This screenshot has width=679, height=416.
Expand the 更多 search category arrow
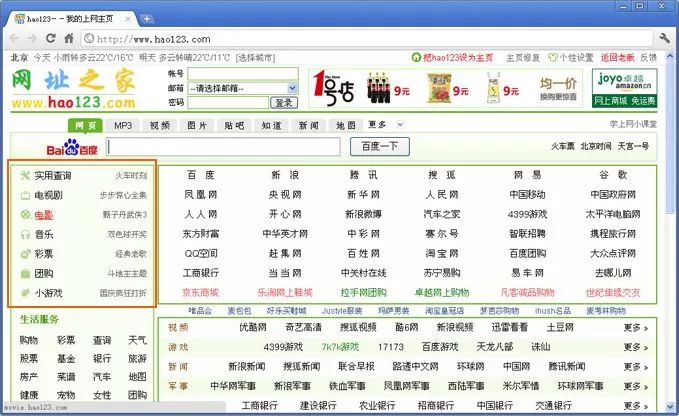(400, 125)
